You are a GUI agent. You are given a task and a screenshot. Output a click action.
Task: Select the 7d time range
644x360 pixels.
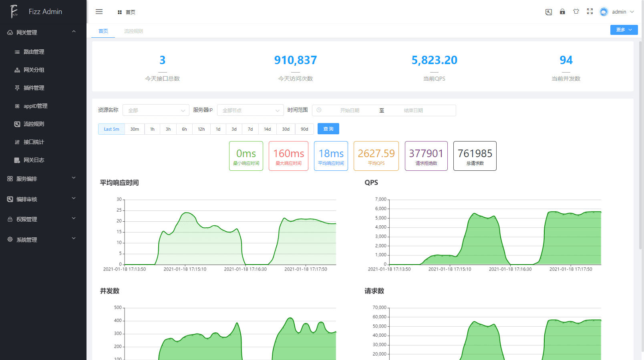pos(250,129)
